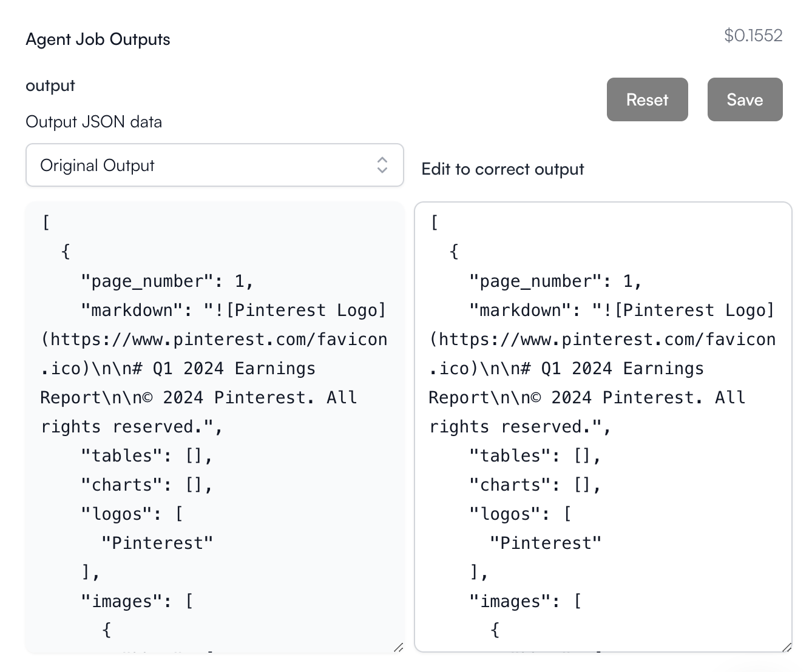Image resolution: width=812 pixels, height=672 pixels.
Task: Click the Save button
Action: (x=745, y=99)
